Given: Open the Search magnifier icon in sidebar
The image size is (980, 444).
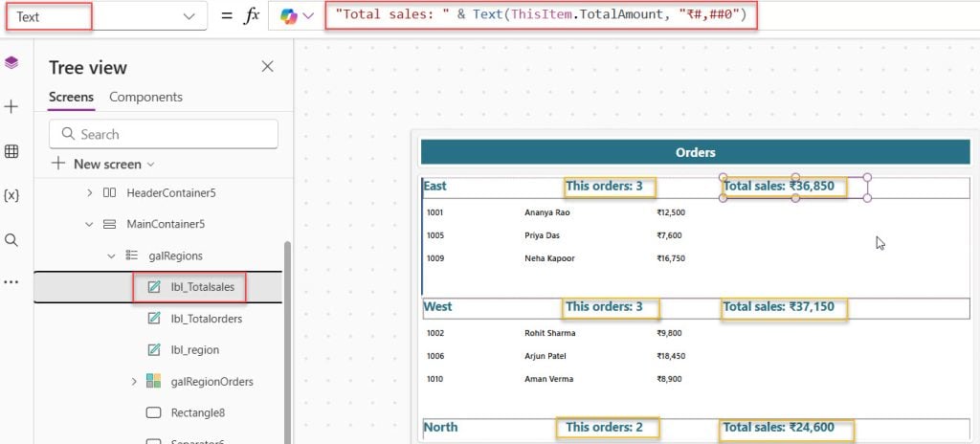Looking at the screenshot, I should pos(11,240).
